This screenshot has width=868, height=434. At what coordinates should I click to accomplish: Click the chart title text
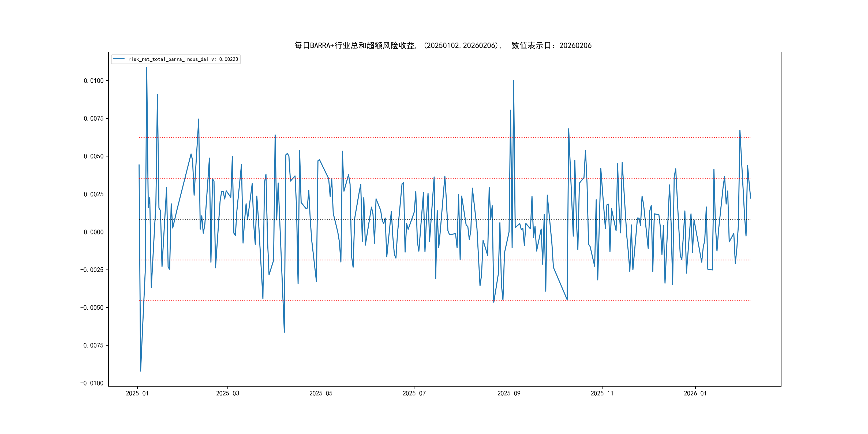pyautogui.click(x=443, y=46)
